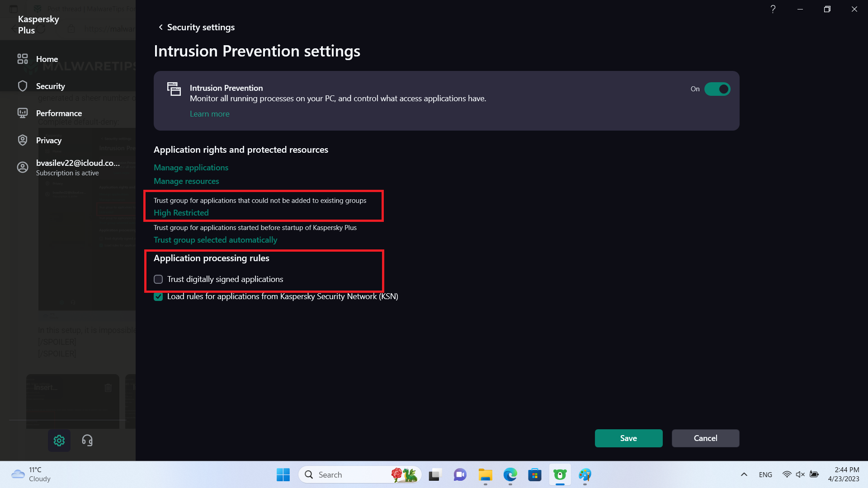Viewport: 868px width, 488px height.
Task: Open settings gear icon in sidebar
Action: (x=59, y=441)
